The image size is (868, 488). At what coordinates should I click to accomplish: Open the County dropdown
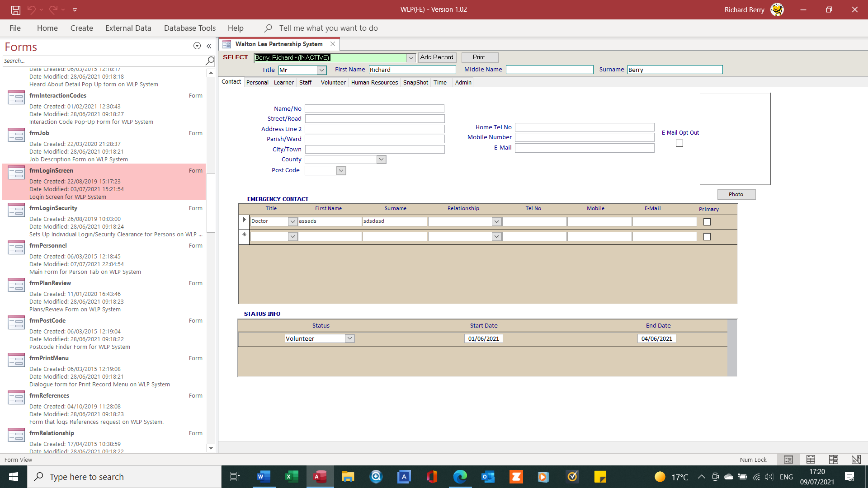[382, 160]
